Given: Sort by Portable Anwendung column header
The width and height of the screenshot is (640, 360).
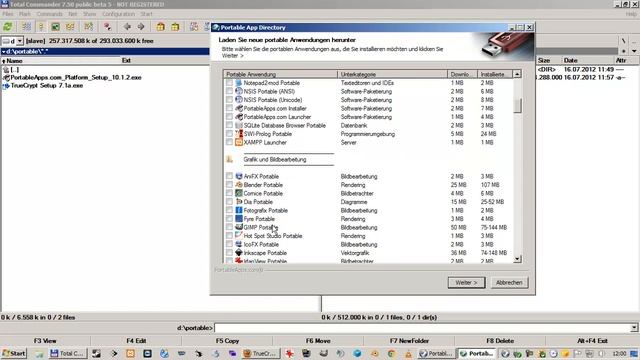Looking at the screenshot, I should pyautogui.click(x=280, y=74).
